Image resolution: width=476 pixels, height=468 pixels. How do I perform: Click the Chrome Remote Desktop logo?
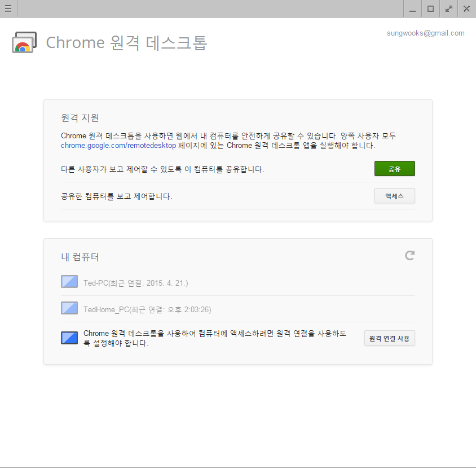tap(24, 42)
